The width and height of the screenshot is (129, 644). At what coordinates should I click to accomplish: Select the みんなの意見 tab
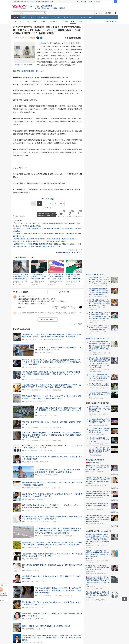pos(69,17)
